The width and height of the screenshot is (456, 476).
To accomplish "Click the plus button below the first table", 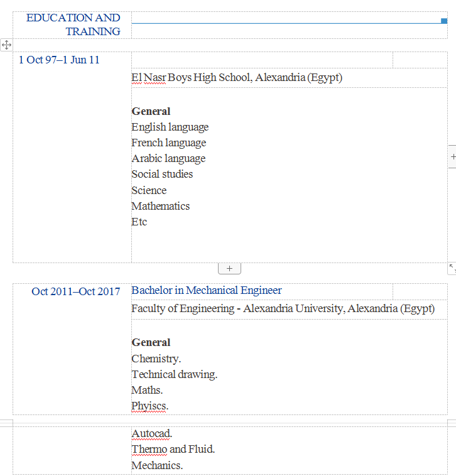I will point(229,269).
